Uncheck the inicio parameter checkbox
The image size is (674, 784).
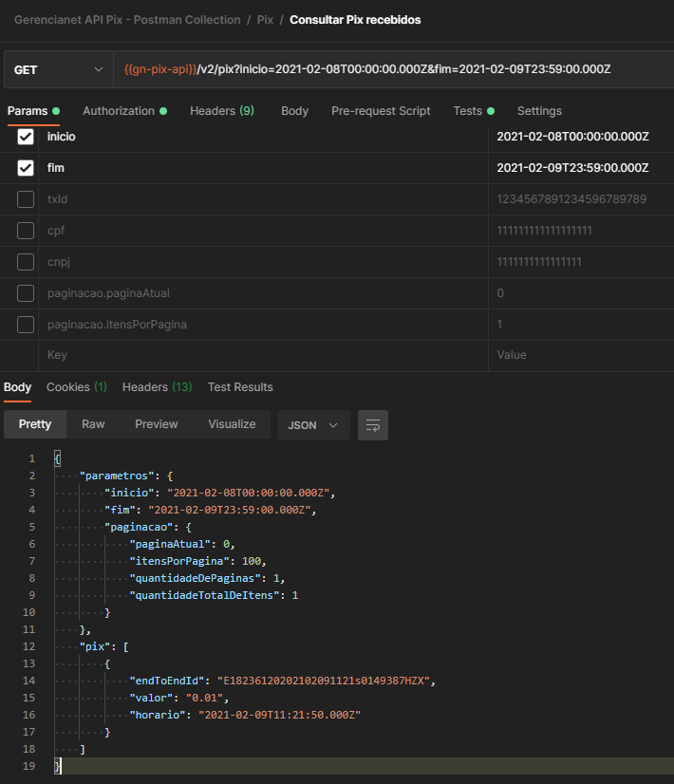pos(26,137)
